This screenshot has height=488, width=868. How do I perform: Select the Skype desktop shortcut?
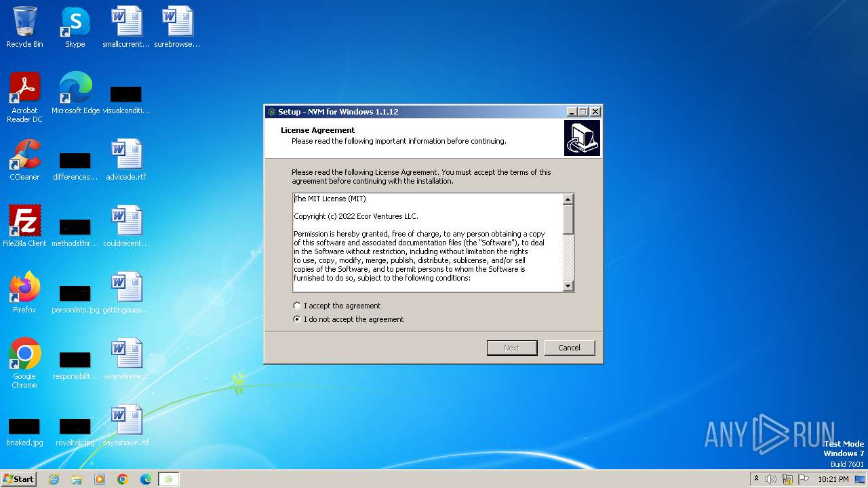75,27
